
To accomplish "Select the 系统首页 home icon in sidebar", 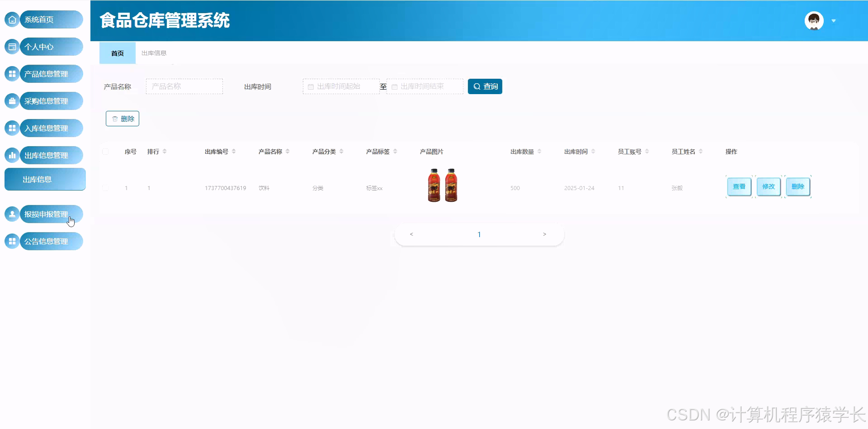I will (x=12, y=19).
